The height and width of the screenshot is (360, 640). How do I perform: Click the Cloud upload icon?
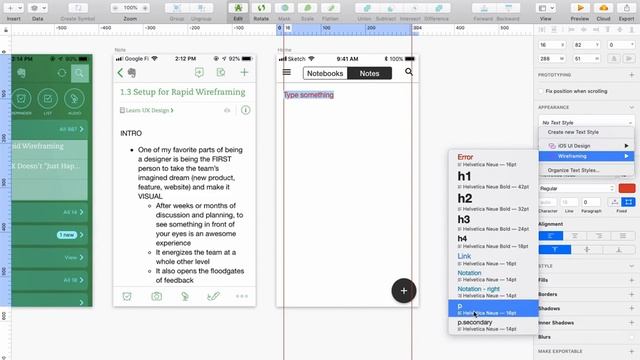[603, 8]
